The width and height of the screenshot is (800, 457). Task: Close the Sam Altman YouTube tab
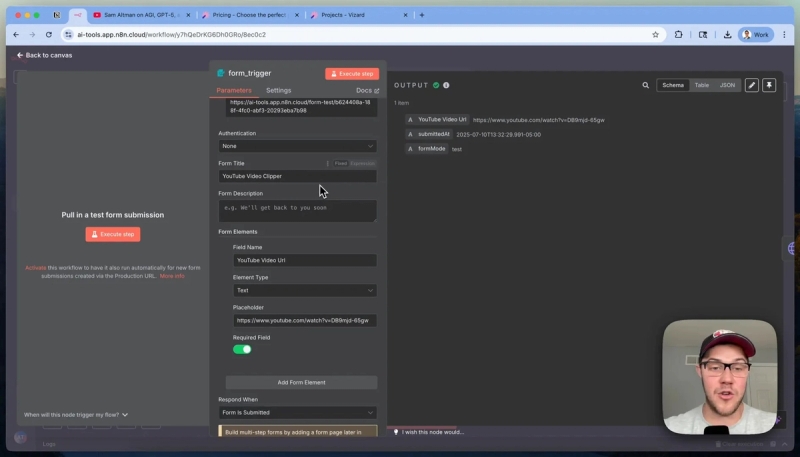188,15
